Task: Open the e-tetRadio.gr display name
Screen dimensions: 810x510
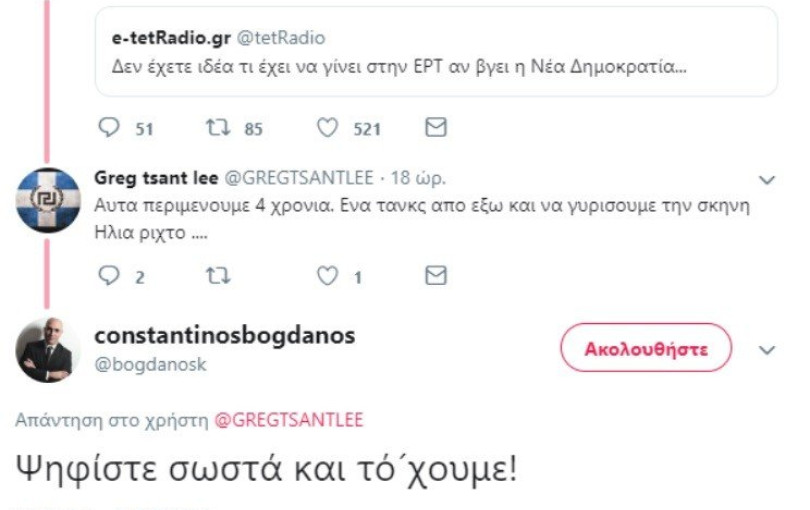Action: tap(170, 38)
